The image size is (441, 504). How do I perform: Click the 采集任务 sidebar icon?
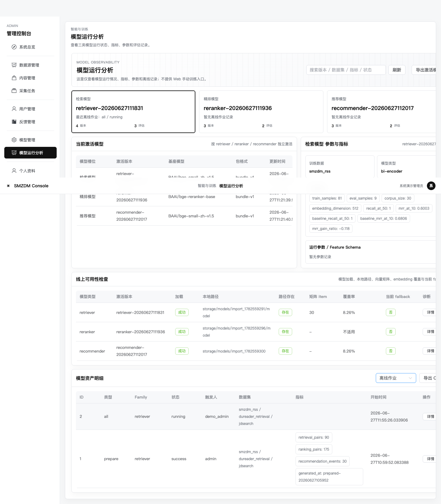[14, 91]
